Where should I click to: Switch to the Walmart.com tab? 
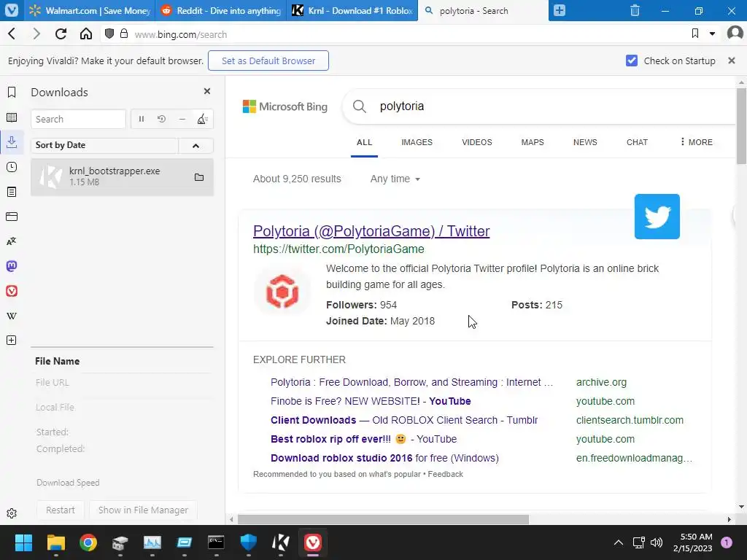click(90, 10)
